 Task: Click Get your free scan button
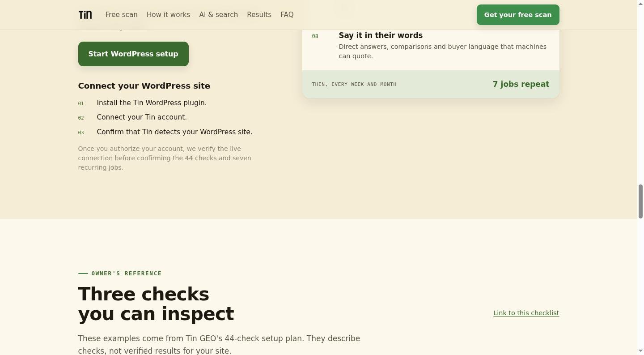(x=518, y=15)
